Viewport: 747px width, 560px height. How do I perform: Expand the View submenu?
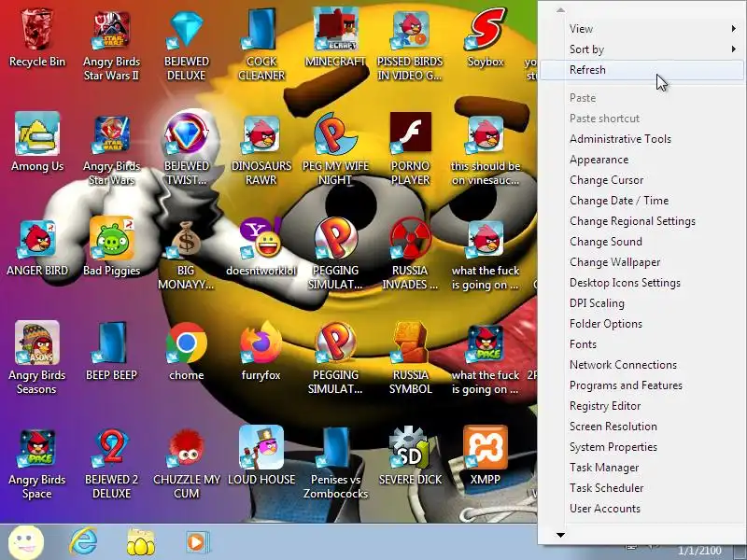click(x=642, y=29)
